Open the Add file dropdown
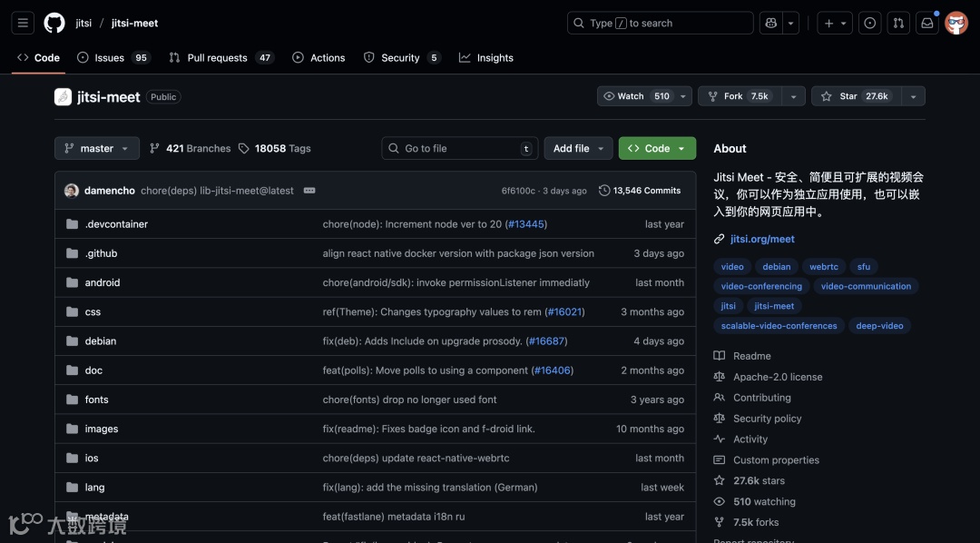The image size is (980, 543). click(x=578, y=148)
